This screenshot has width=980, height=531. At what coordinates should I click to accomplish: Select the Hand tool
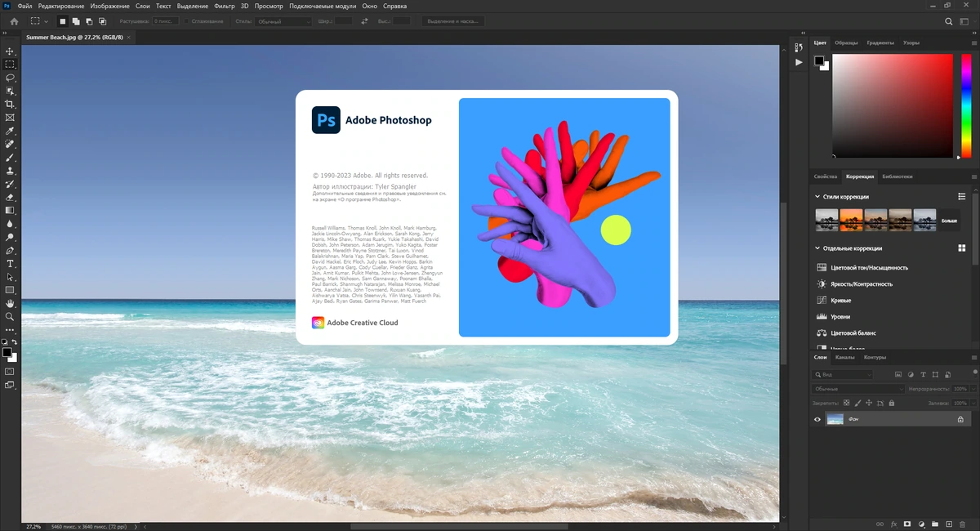[x=10, y=303]
